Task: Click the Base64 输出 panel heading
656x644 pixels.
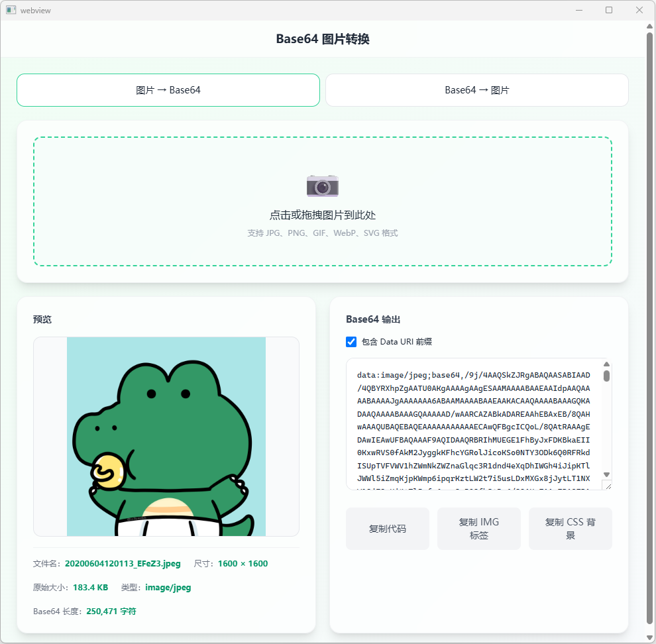Action: point(373,320)
